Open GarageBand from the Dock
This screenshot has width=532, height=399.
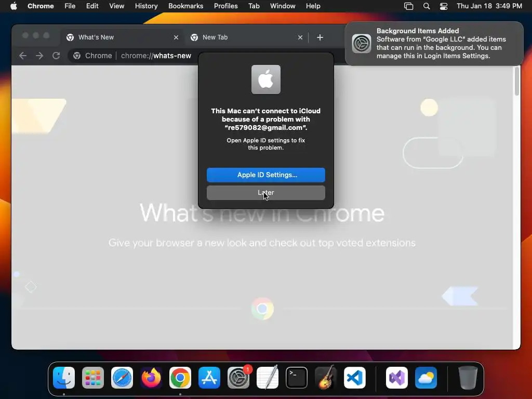click(x=326, y=378)
